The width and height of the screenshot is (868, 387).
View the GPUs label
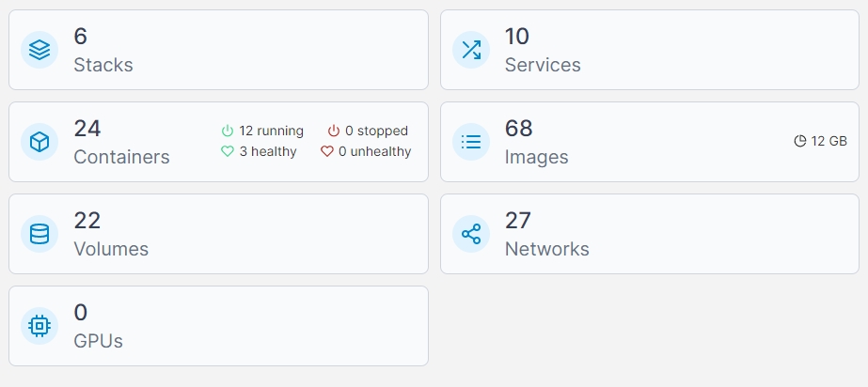(x=98, y=342)
